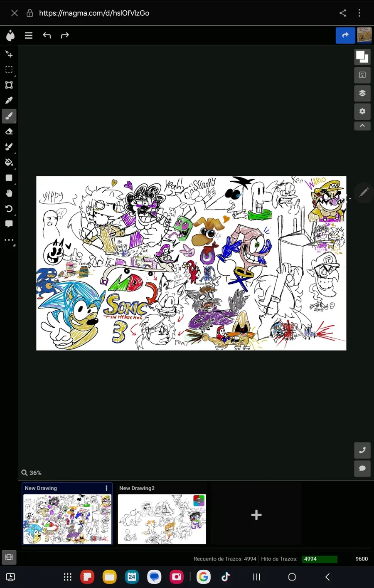Viewport: 374px width, 588px height.
Task: Collapse the right panel with chevron up
Action: pos(362,126)
